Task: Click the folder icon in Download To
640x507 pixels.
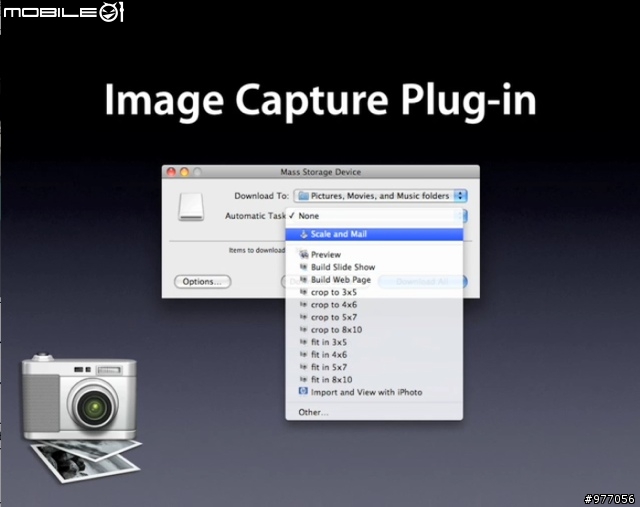Action: click(x=303, y=196)
